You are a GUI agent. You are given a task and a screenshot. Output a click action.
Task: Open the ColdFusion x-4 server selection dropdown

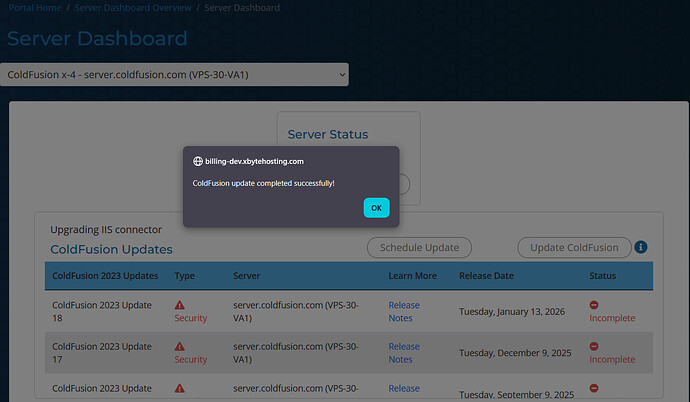pos(175,75)
